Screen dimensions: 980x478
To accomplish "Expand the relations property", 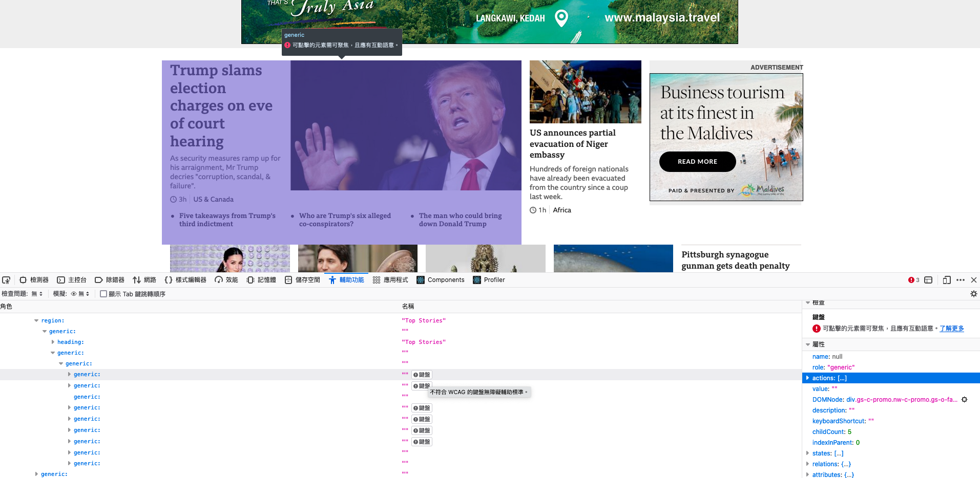I will 808,464.
